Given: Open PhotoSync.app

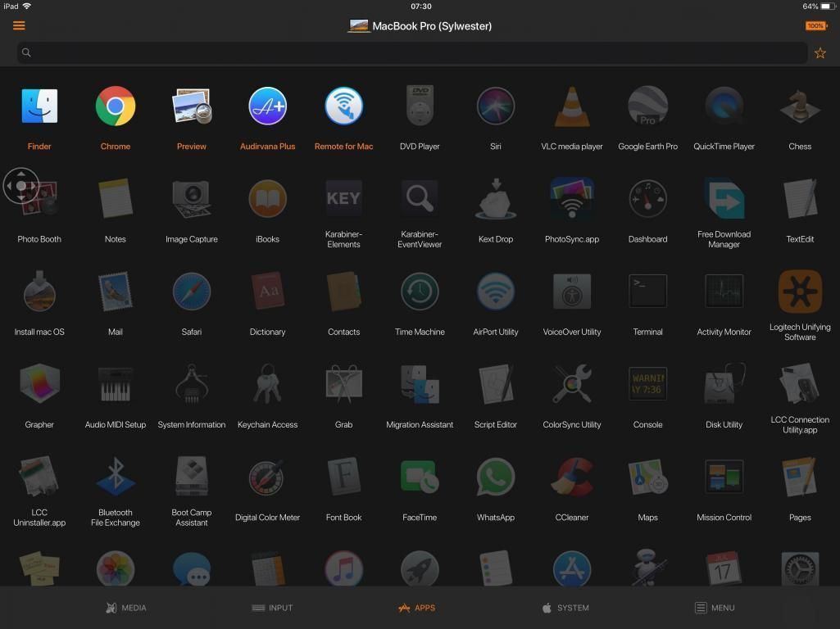Looking at the screenshot, I should tap(571, 198).
